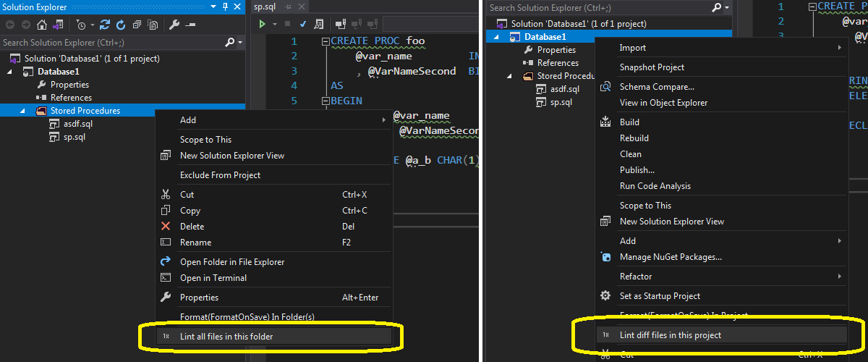Viewport: 868px width, 362px height.
Task: Choose Format(FormatOnSave) In Folder(s)
Action: 273,317
